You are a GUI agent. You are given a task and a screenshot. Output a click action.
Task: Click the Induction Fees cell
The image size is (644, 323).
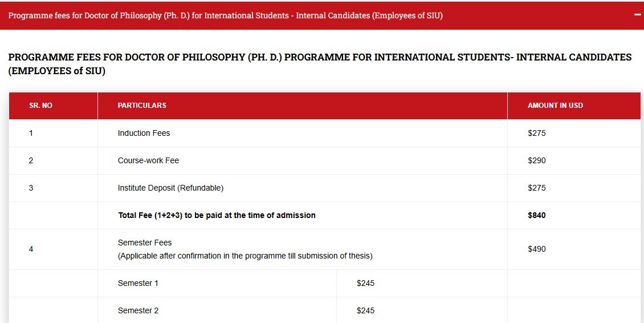(x=144, y=133)
